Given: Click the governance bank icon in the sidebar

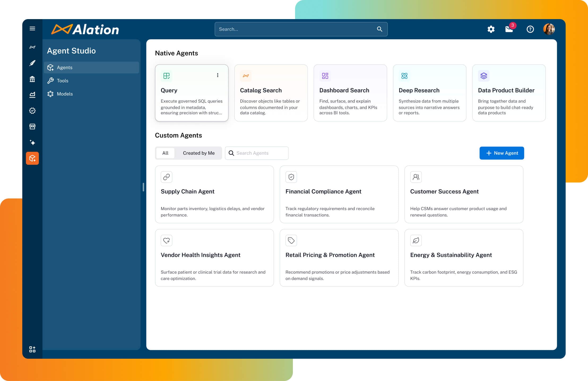Looking at the screenshot, I should coord(32,79).
